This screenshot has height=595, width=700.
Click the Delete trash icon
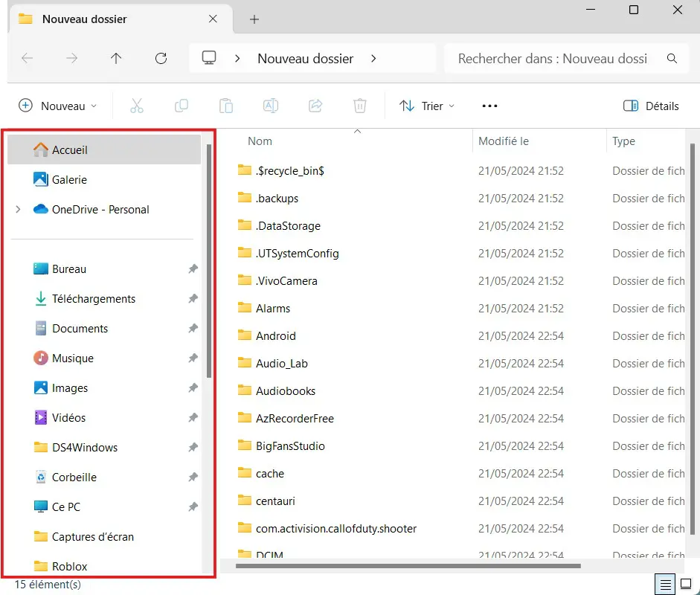360,106
